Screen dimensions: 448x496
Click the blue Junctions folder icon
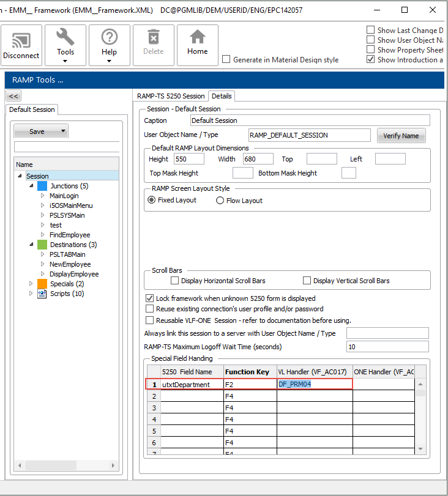[x=42, y=186]
